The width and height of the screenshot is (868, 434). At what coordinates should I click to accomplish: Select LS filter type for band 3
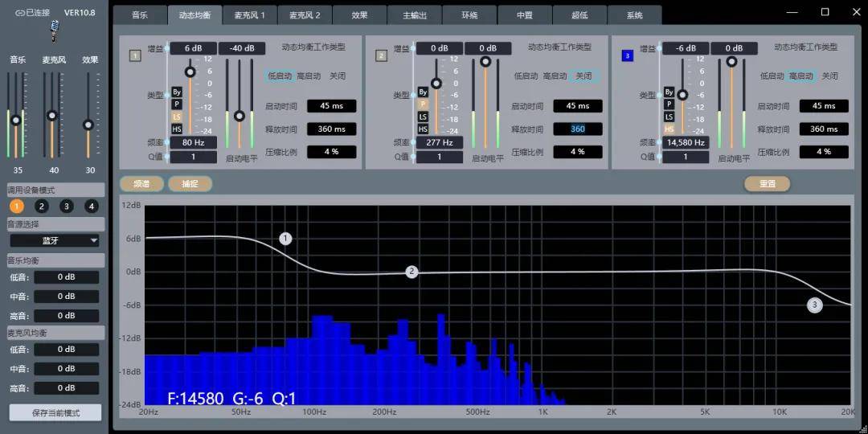(669, 117)
